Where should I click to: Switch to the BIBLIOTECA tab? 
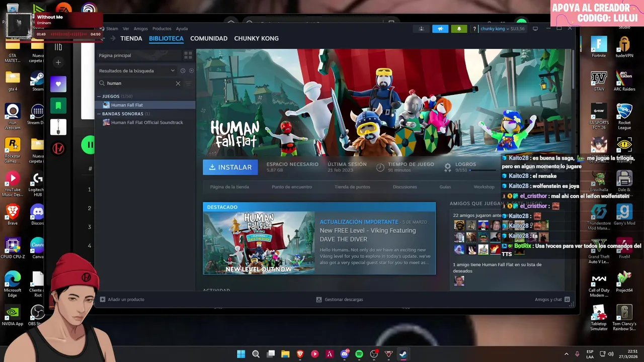[166, 38]
